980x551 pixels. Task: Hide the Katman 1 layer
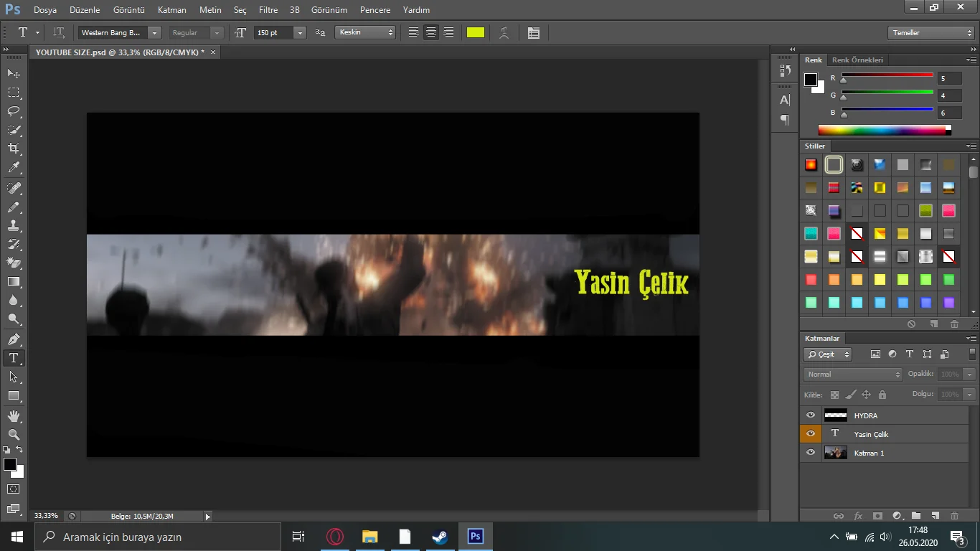pyautogui.click(x=811, y=453)
